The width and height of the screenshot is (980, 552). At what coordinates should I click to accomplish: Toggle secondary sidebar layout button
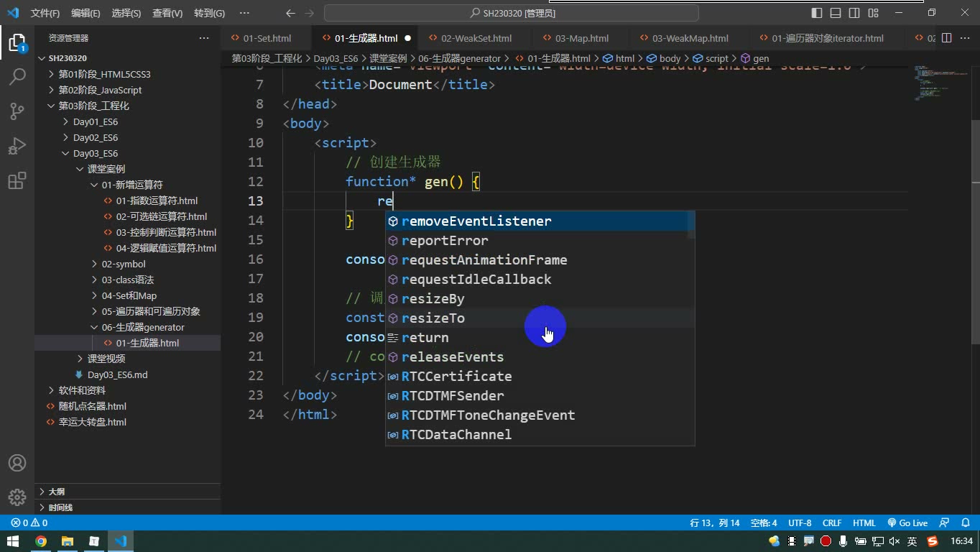click(x=854, y=13)
